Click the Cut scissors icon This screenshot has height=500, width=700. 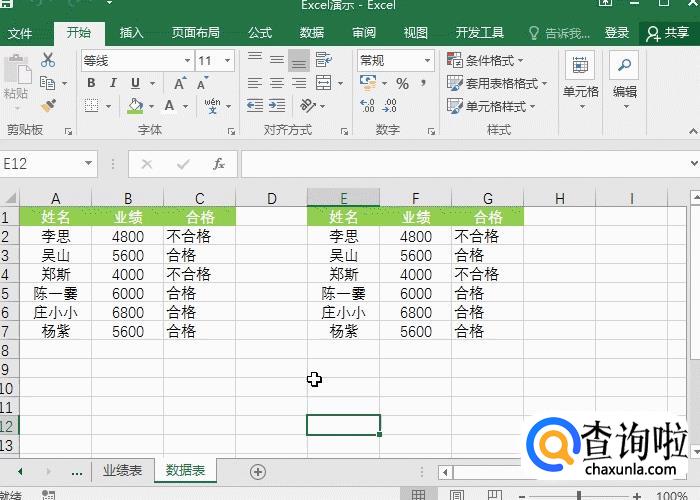[48, 60]
